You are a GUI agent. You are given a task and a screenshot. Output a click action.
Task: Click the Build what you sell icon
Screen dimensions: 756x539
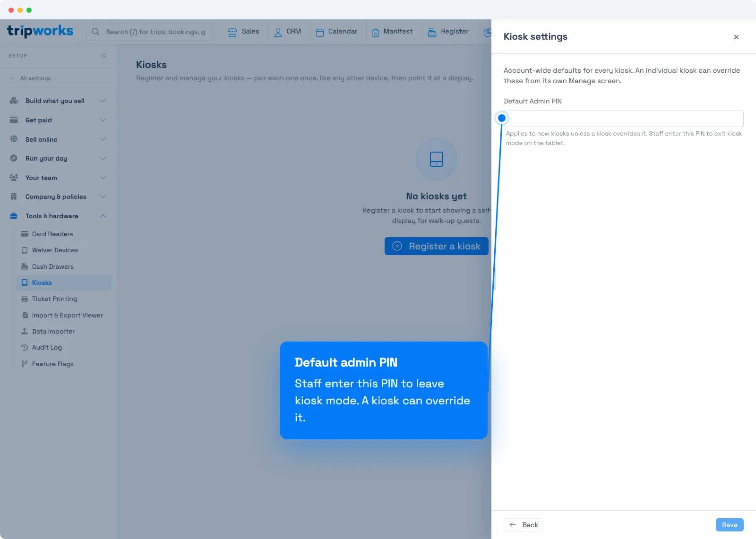[x=14, y=101]
